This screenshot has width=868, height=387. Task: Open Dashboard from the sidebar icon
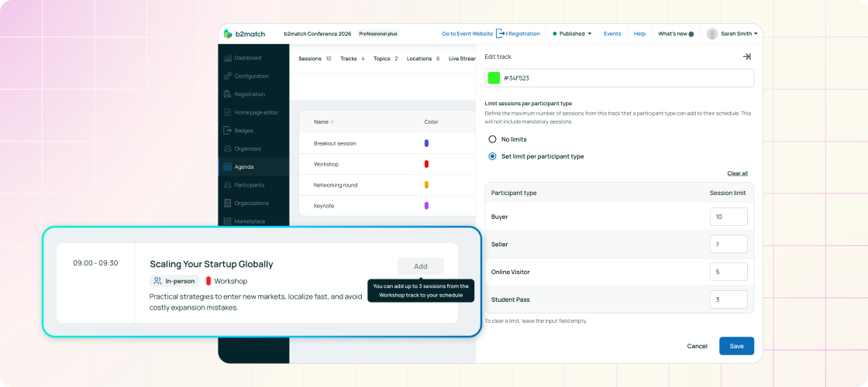(227, 58)
